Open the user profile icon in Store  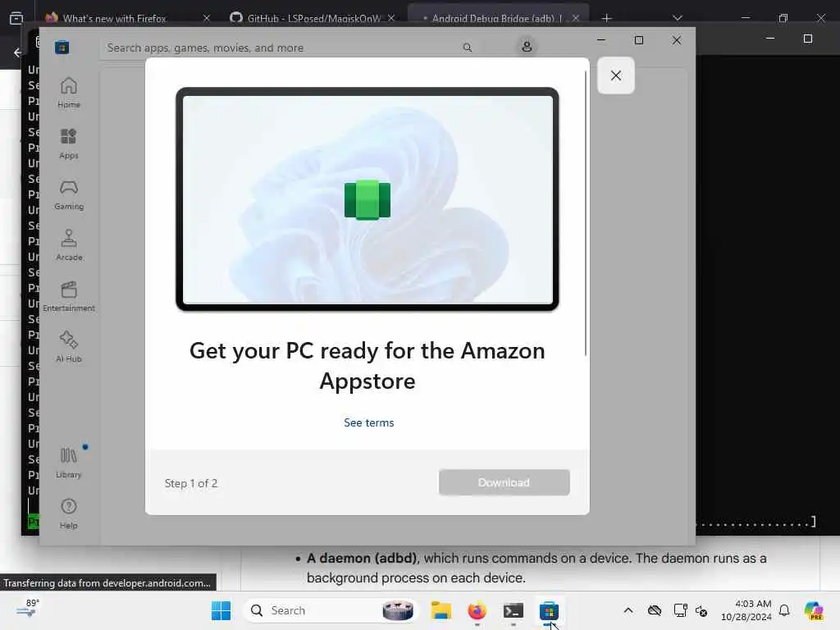(x=527, y=47)
